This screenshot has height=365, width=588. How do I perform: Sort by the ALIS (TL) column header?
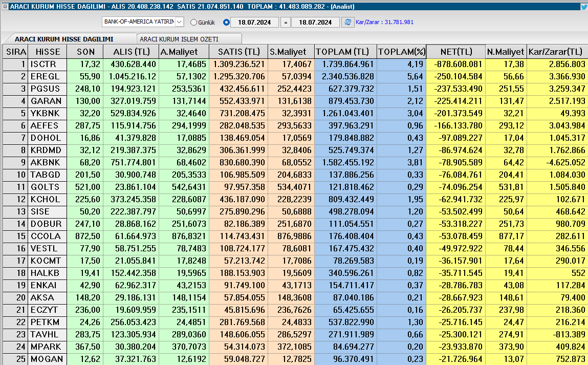(x=131, y=52)
